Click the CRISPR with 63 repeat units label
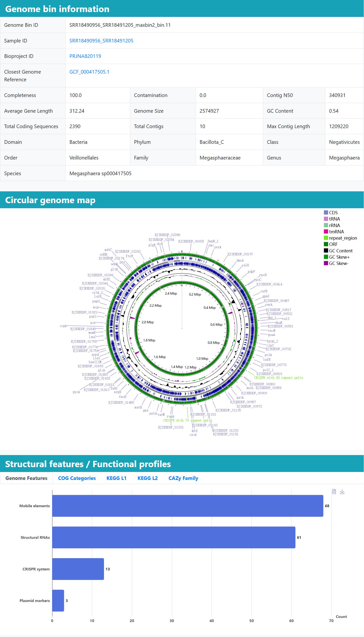364x637 pixels. click(x=279, y=378)
